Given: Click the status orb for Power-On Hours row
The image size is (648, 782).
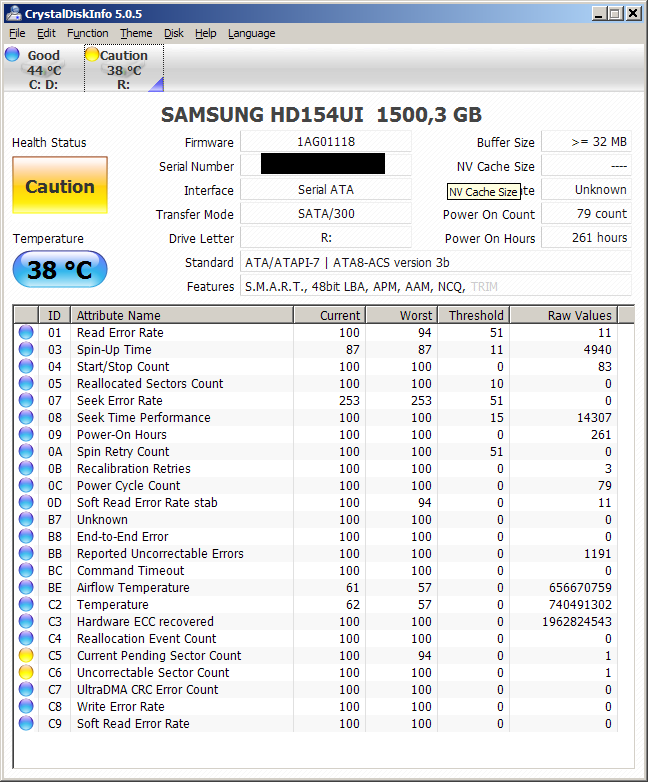Looking at the screenshot, I should pos(26,434).
